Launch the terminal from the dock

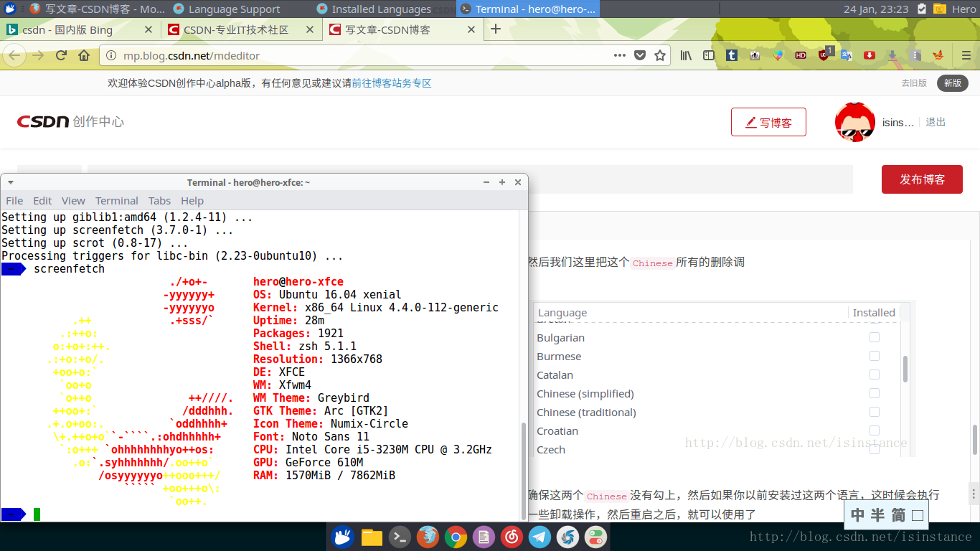pos(400,537)
